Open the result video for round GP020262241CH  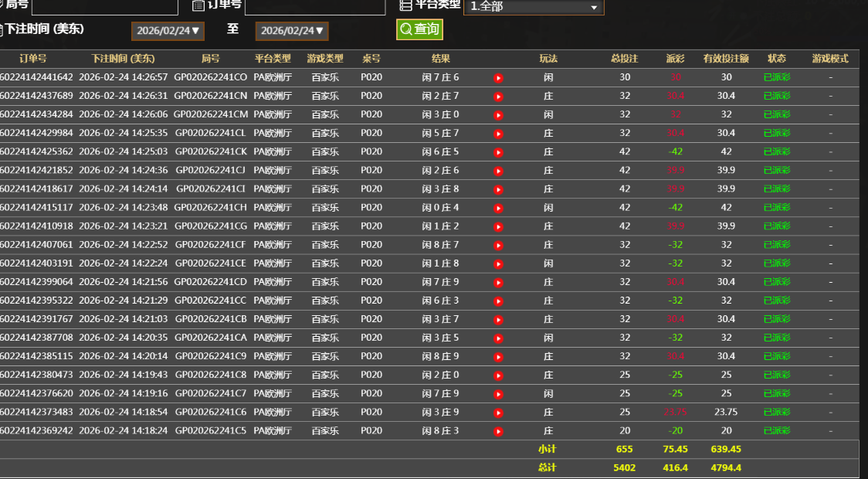point(499,208)
